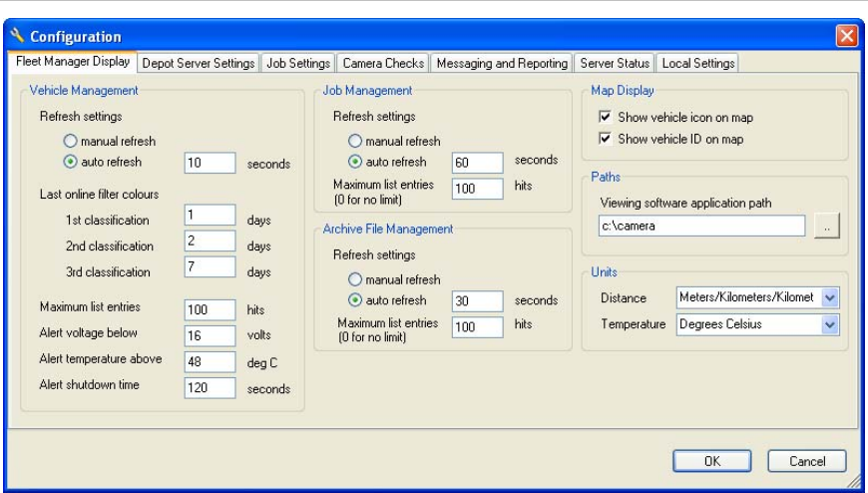The width and height of the screenshot is (868, 493).
Task: Toggle Show vehicle ID on map
Action: coord(605,139)
